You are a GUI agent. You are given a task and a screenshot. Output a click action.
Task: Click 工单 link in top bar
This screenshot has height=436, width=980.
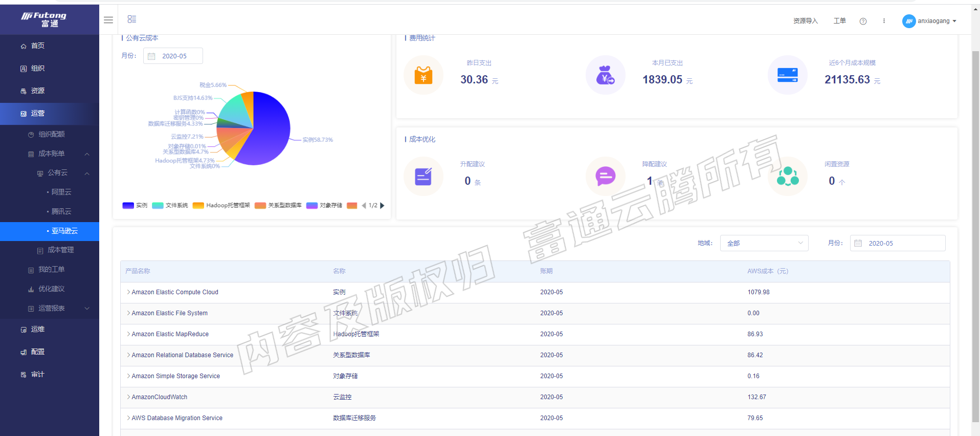click(840, 21)
